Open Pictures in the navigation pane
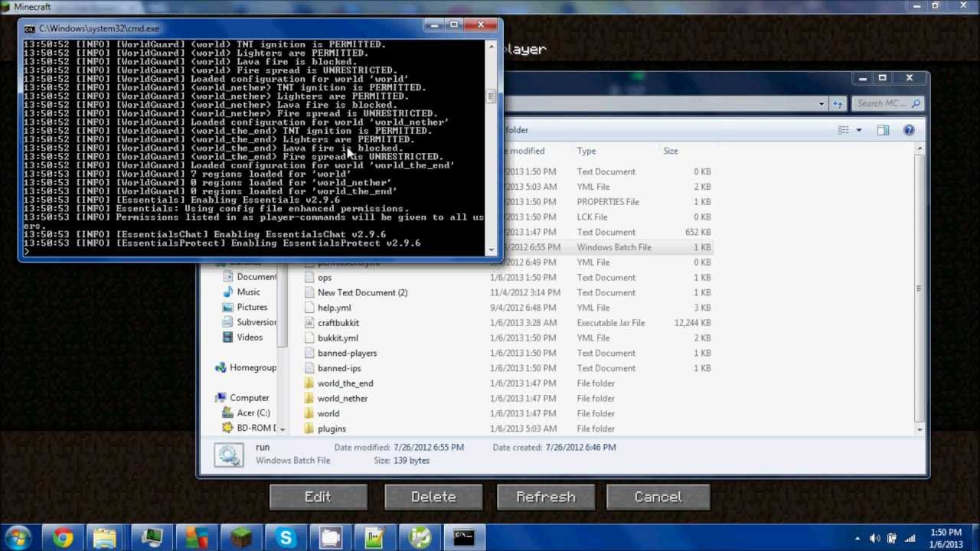980x551 pixels. pyautogui.click(x=252, y=307)
